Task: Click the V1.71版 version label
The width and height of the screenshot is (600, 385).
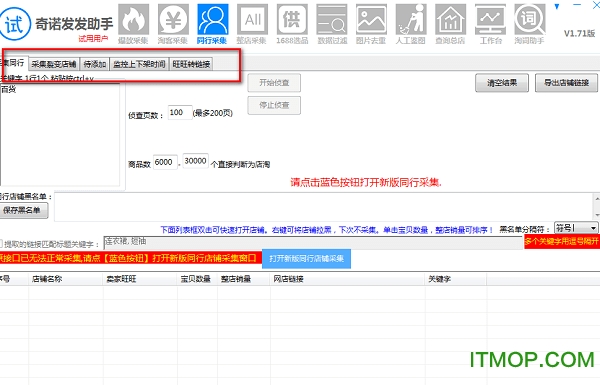Action: (579, 33)
